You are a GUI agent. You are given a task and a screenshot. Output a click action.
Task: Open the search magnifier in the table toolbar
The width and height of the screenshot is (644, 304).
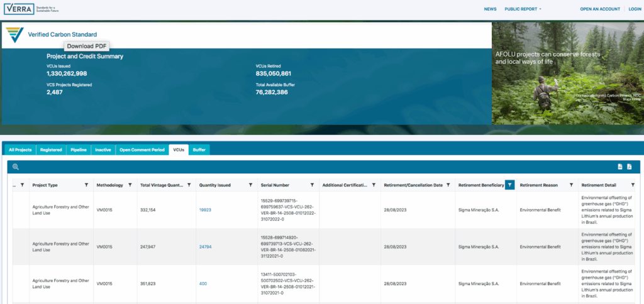pyautogui.click(x=16, y=166)
